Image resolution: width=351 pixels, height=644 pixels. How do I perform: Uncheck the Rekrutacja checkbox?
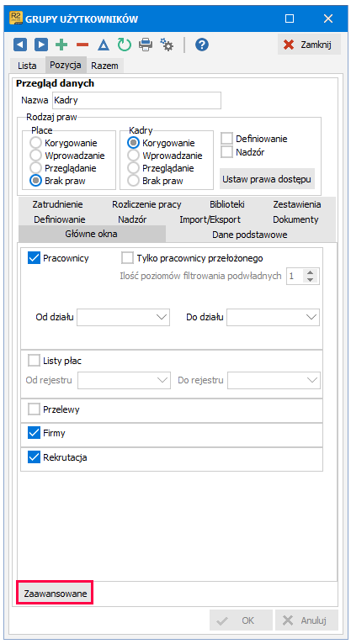tap(35, 457)
